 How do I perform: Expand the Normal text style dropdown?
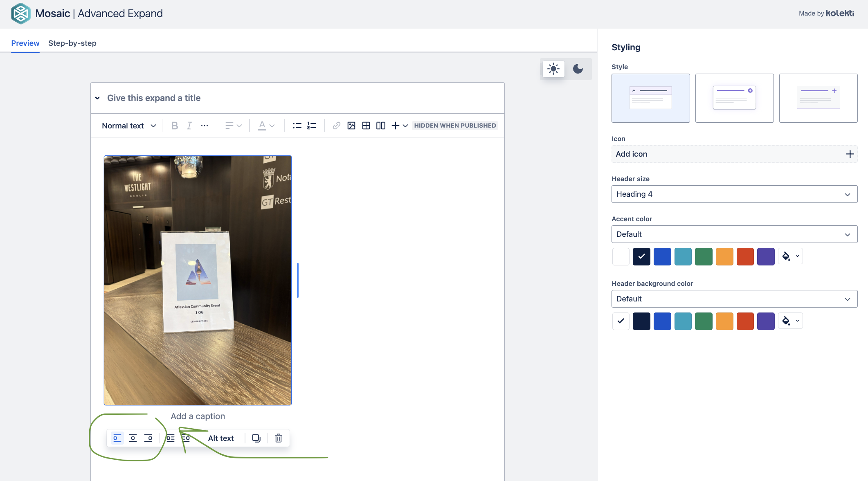pos(129,126)
